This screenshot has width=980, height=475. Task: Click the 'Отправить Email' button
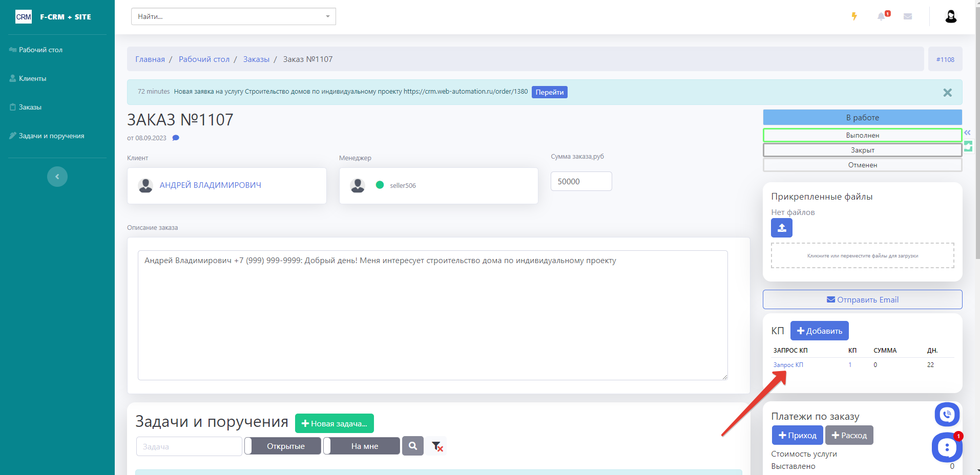(x=862, y=299)
